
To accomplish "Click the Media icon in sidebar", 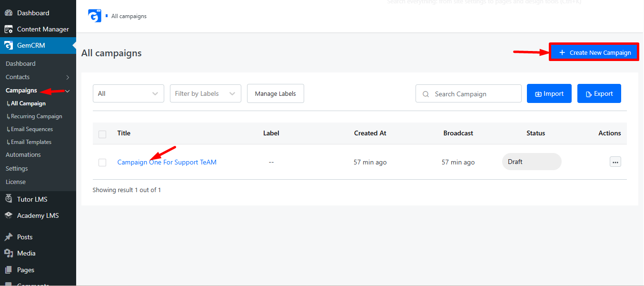I will (x=9, y=253).
